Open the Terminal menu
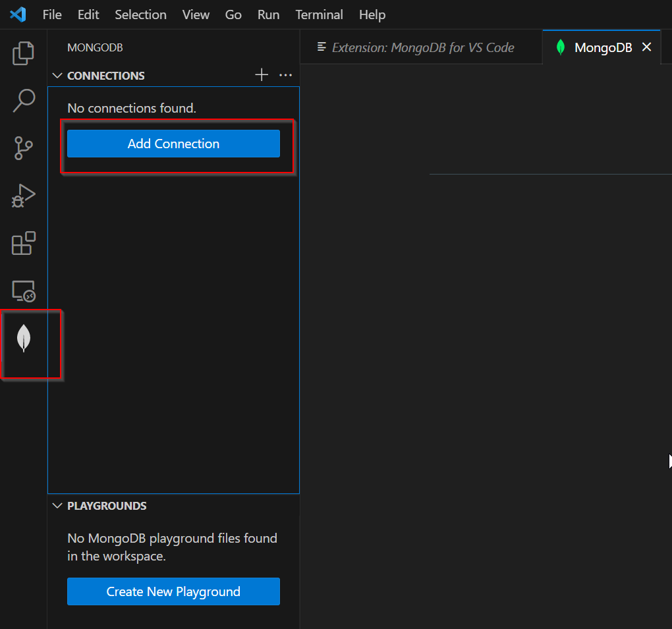This screenshot has height=629, width=672. [x=320, y=14]
